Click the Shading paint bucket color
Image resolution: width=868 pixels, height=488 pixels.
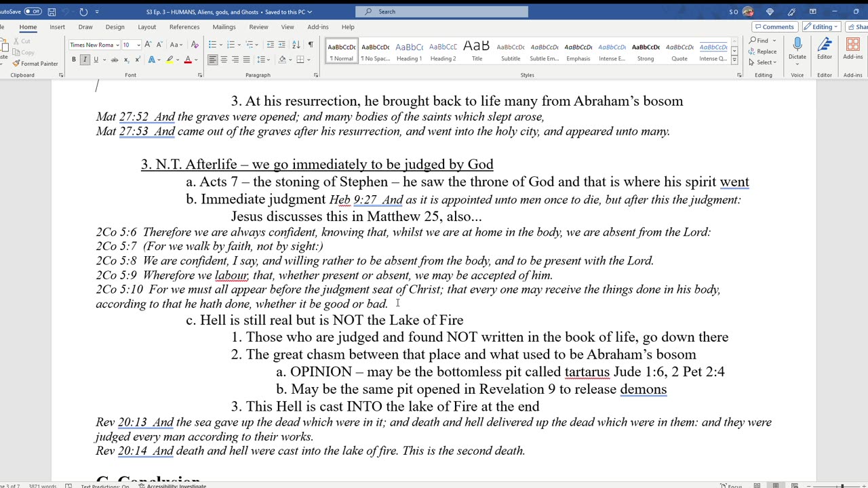[x=281, y=60]
